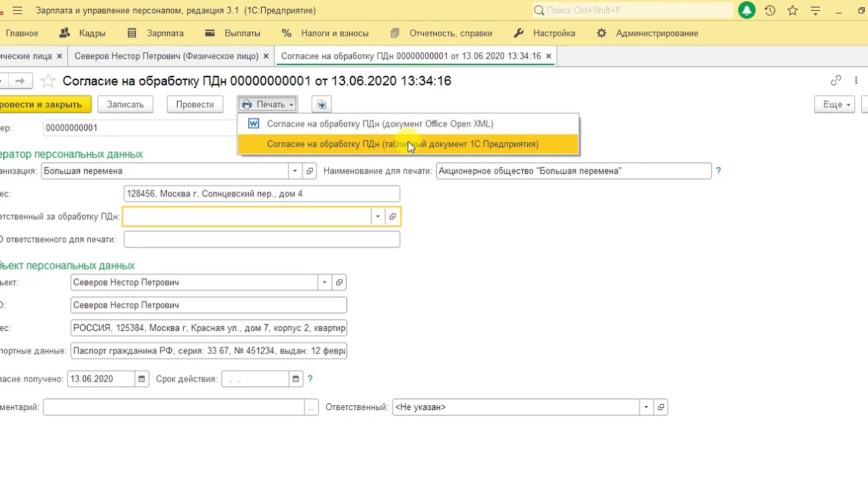Open favorites star in title bar
The height and width of the screenshot is (488, 868).
(793, 11)
